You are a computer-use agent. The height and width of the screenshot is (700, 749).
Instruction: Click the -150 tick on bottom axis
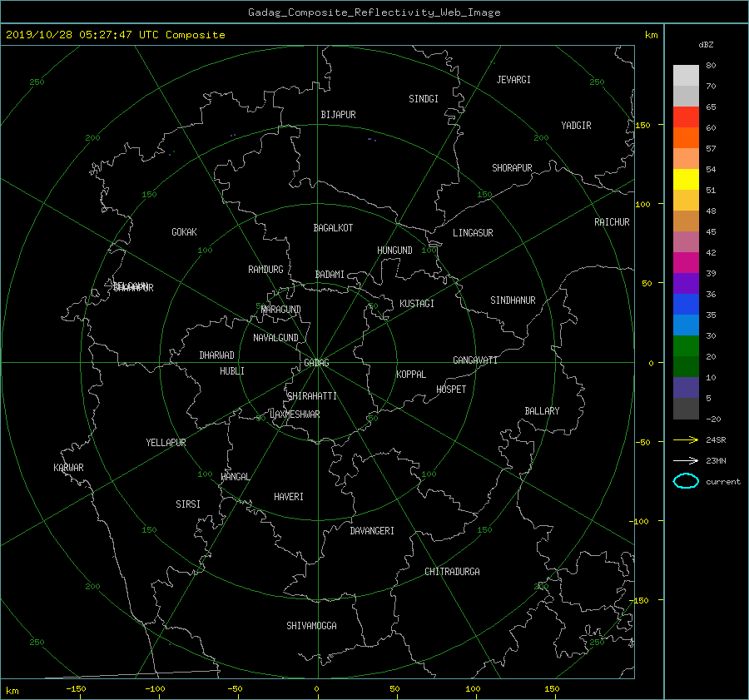76,689
